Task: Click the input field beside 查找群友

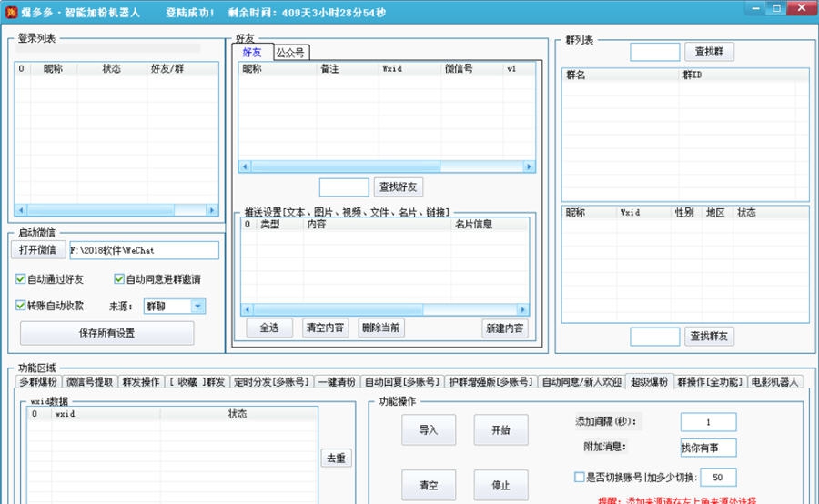Action: (655, 337)
